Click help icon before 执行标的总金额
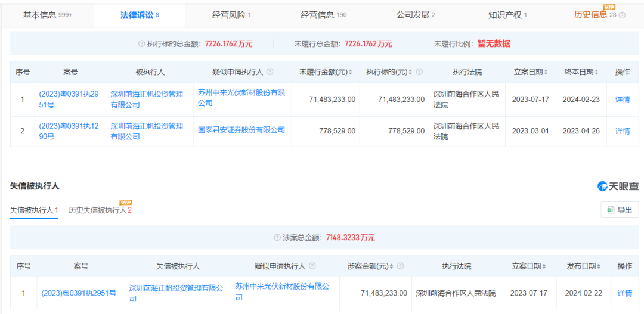Screen dimensions: 644x314 142,44
